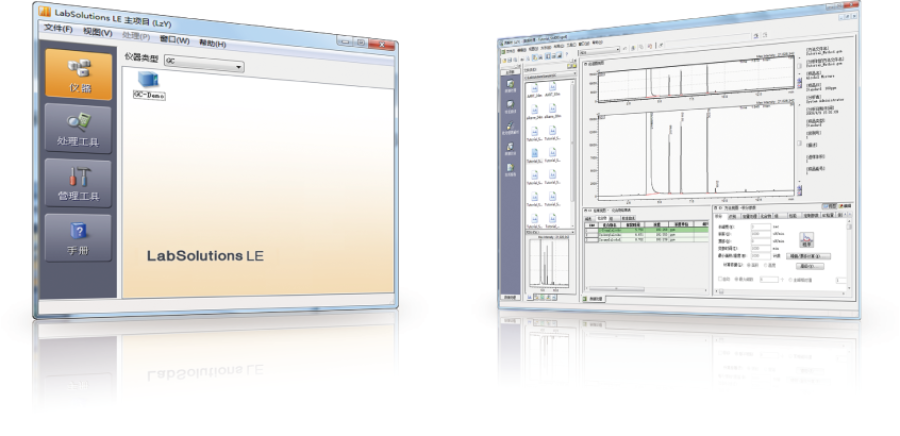This screenshot has width=900, height=436.
Task: Click the 半峰宽 input field
Action: coord(761,227)
